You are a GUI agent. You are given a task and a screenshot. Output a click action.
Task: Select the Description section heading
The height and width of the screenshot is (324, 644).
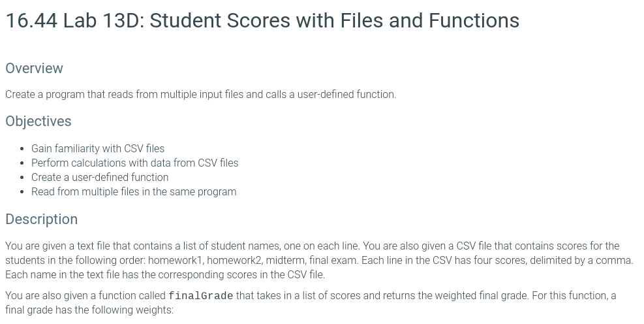tap(42, 219)
